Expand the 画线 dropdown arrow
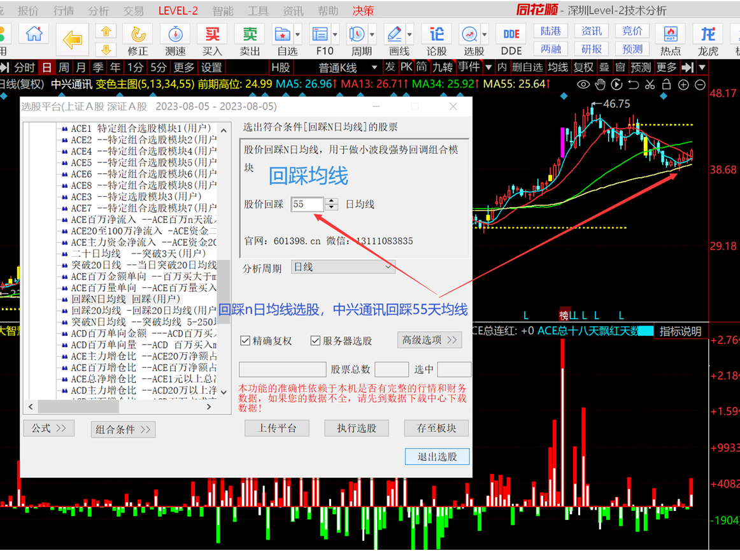740x560 pixels. [x=409, y=34]
